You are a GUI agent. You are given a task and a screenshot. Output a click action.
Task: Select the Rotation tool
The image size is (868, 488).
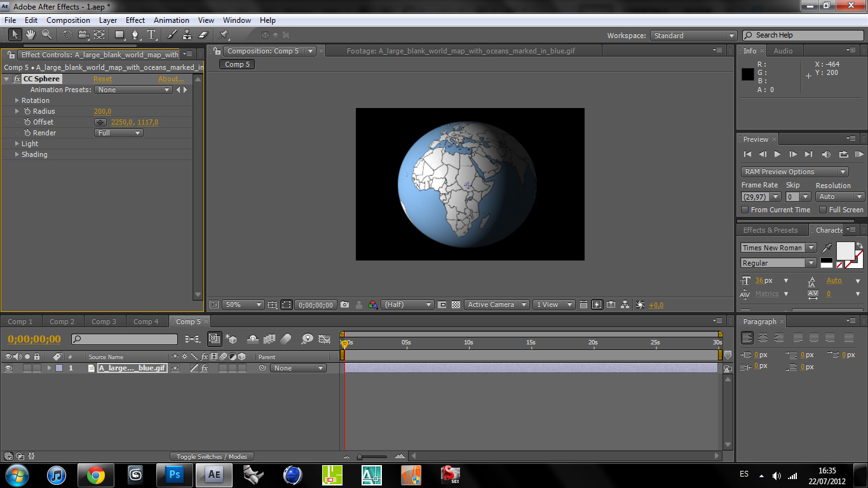click(x=67, y=34)
